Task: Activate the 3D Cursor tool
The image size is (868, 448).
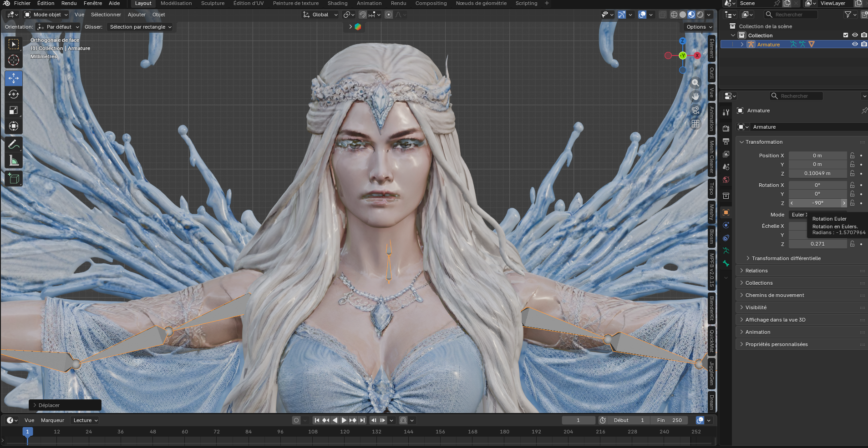Action: point(14,60)
